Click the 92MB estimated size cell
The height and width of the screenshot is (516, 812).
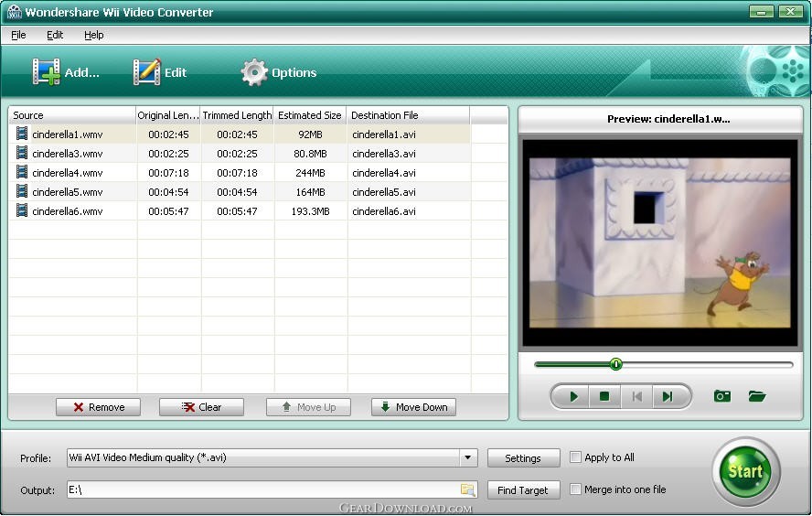310,134
